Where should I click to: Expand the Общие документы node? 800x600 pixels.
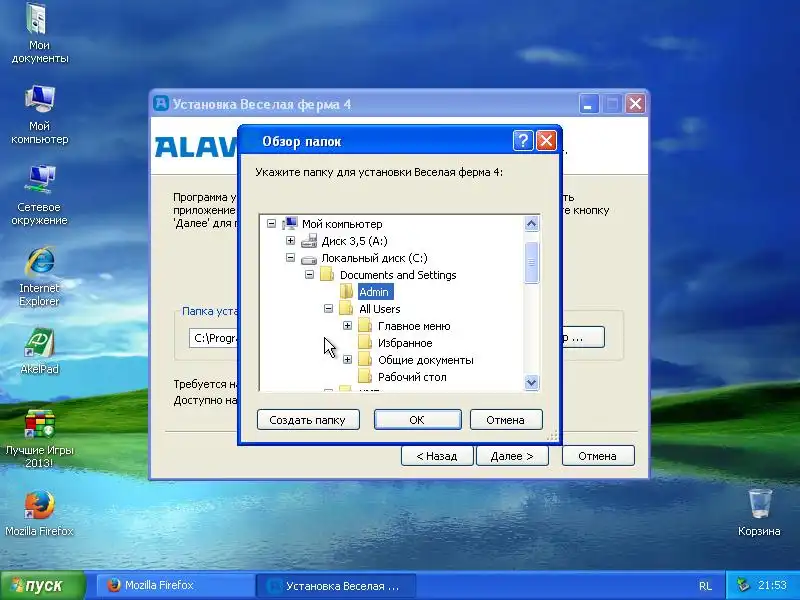pos(347,360)
